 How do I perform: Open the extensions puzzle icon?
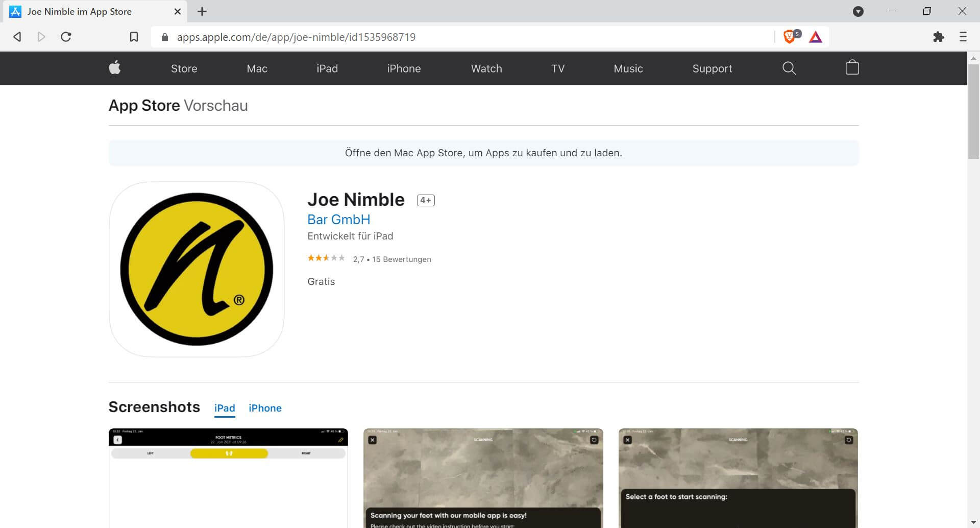tap(938, 37)
